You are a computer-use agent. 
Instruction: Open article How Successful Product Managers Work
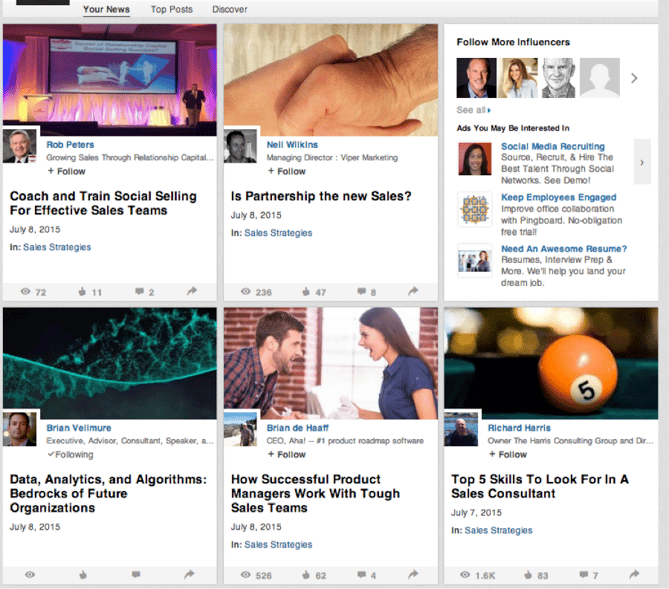point(315,493)
